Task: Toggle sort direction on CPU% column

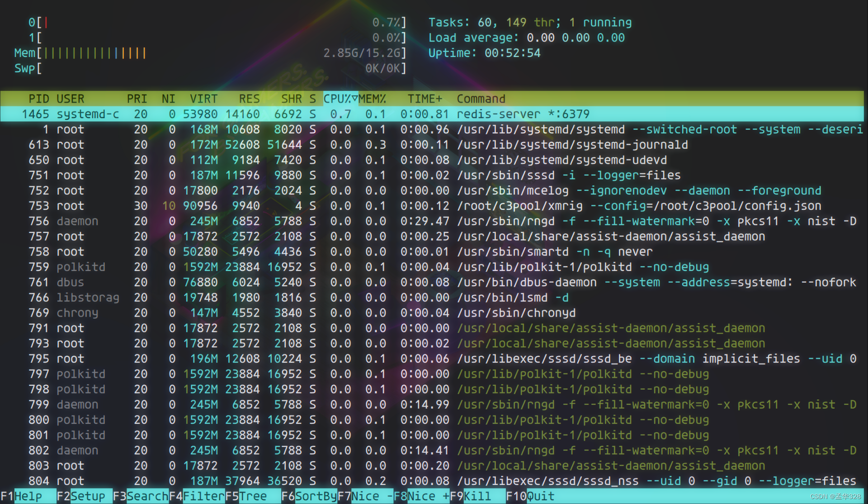Action: 337,99
